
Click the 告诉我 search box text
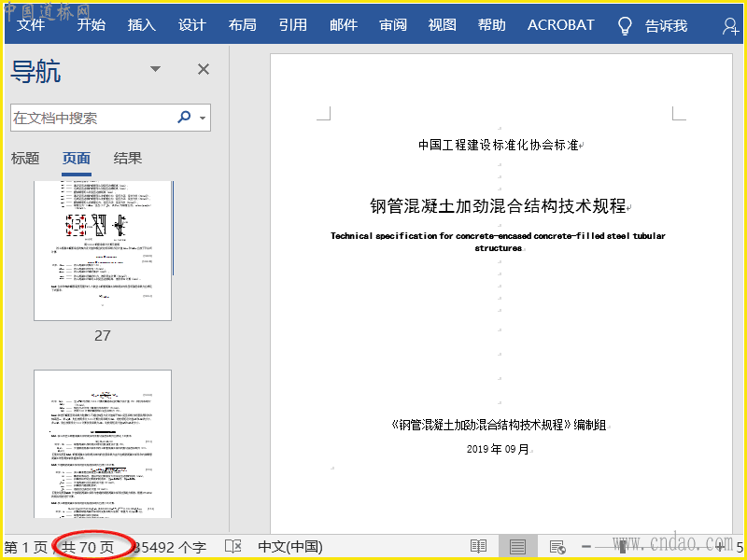pos(666,26)
